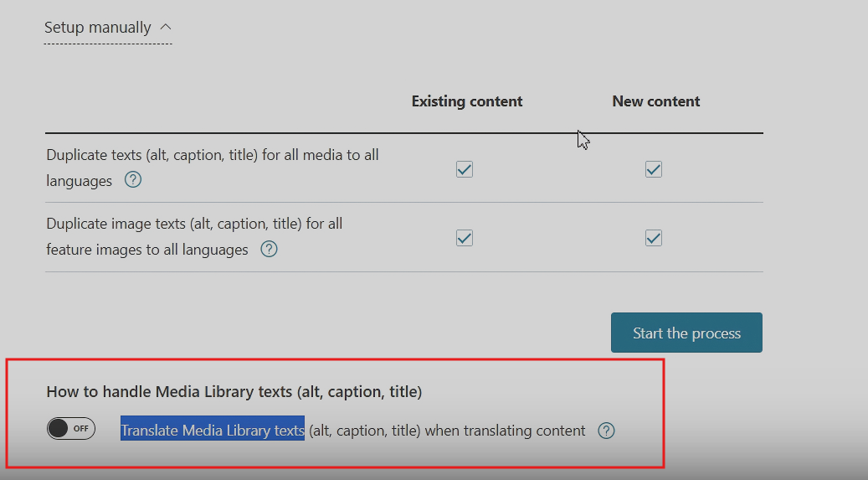The image size is (868, 480).
Task: Click the 'Duplicate image texts' feature images row label
Action: point(194,224)
